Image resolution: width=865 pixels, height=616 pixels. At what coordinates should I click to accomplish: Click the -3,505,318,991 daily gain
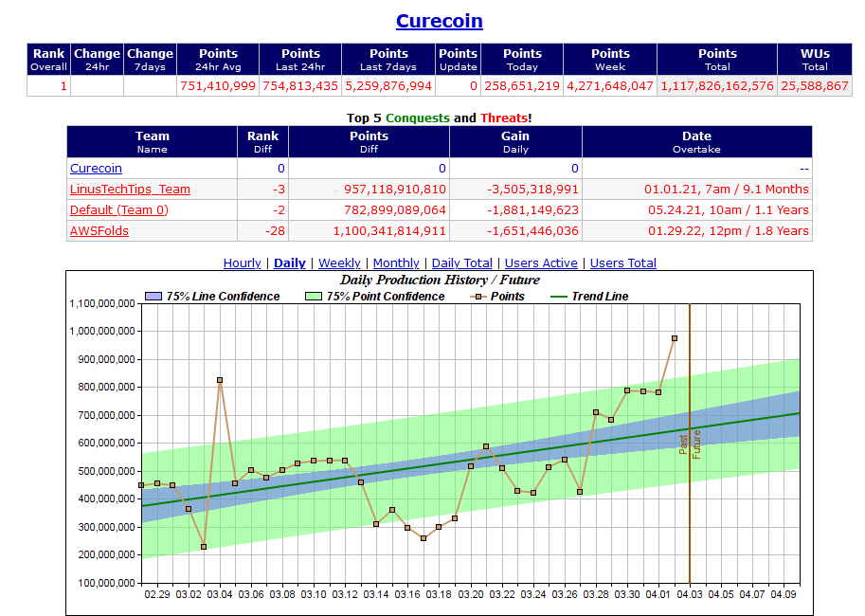(x=532, y=190)
